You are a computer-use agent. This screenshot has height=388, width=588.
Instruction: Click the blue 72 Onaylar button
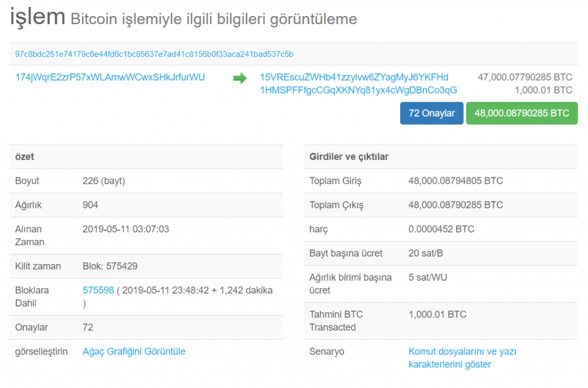tap(432, 113)
